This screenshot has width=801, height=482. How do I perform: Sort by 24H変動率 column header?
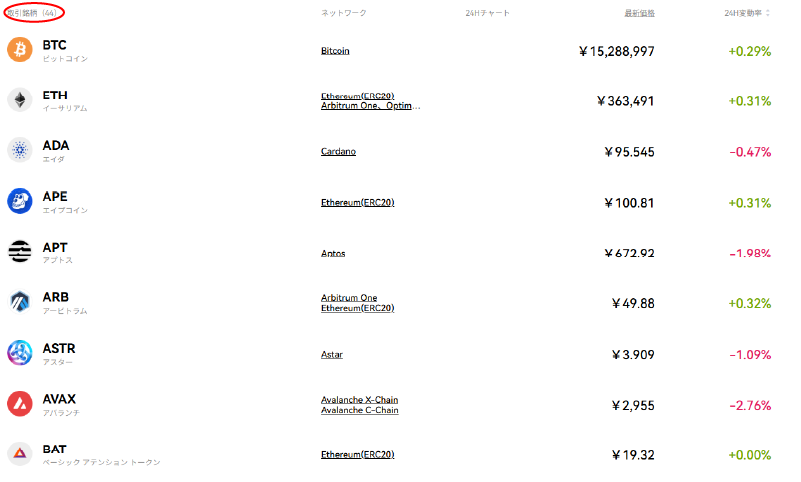click(747, 13)
